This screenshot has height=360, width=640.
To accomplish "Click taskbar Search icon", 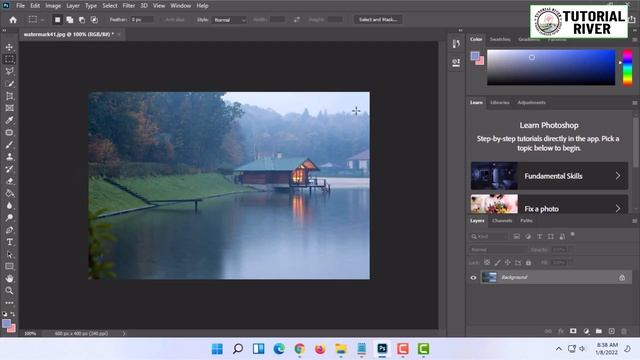I will pos(238,349).
